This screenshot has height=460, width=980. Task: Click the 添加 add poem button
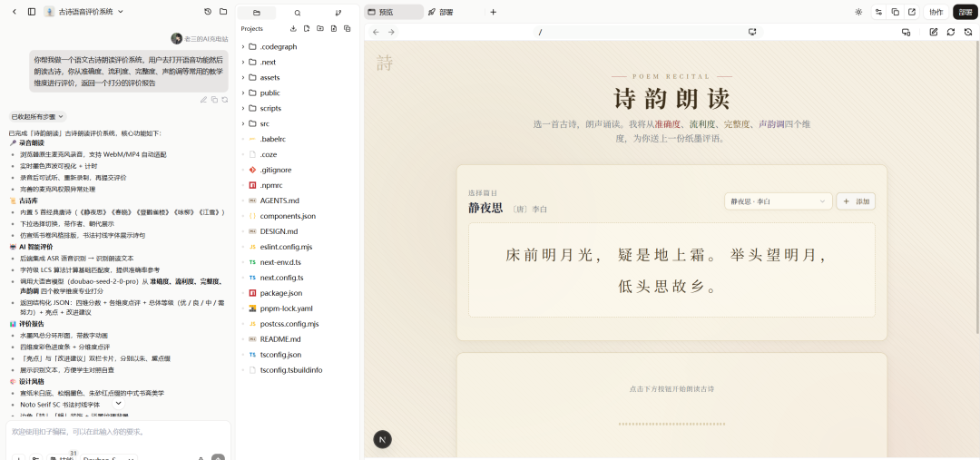pyautogui.click(x=856, y=201)
